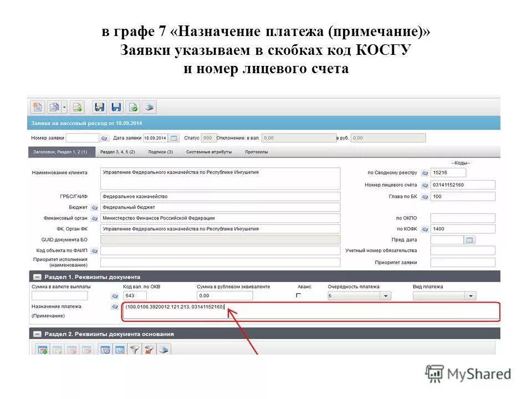
Task: Create a new payment request document
Action: coord(37,106)
